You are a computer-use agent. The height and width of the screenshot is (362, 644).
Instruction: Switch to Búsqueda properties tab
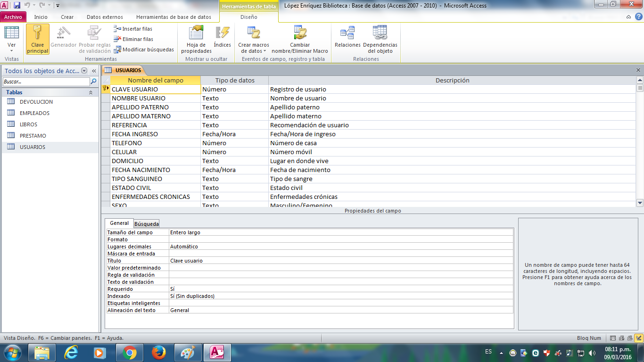147,224
